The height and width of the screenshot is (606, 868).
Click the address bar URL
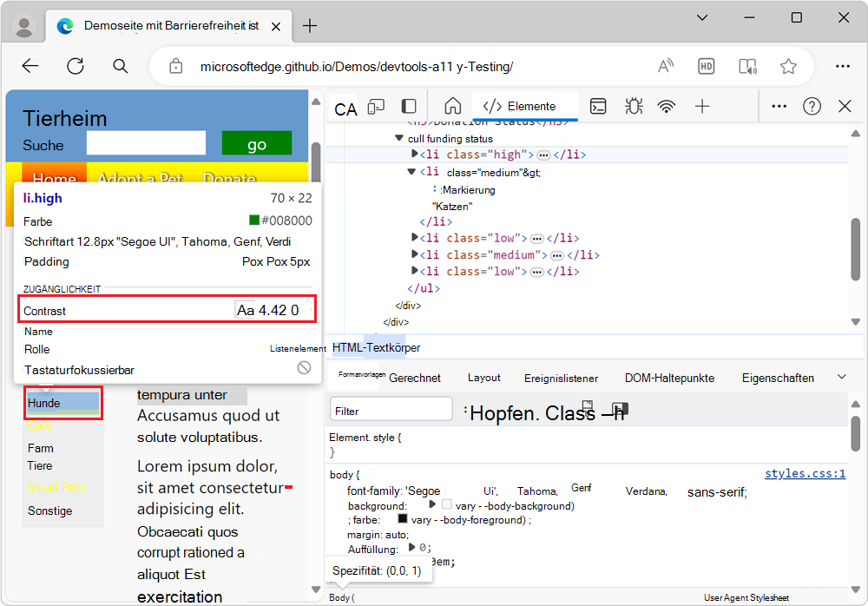(x=357, y=67)
